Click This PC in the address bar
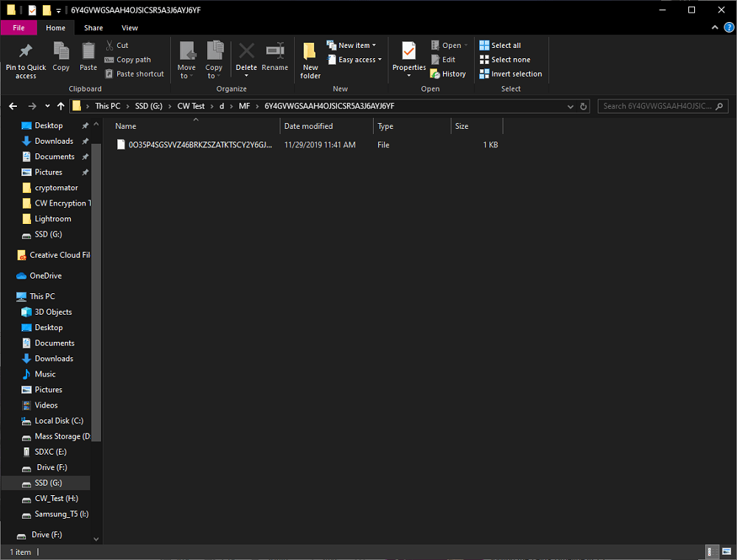 pyautogui.click(x=108, y=106)
